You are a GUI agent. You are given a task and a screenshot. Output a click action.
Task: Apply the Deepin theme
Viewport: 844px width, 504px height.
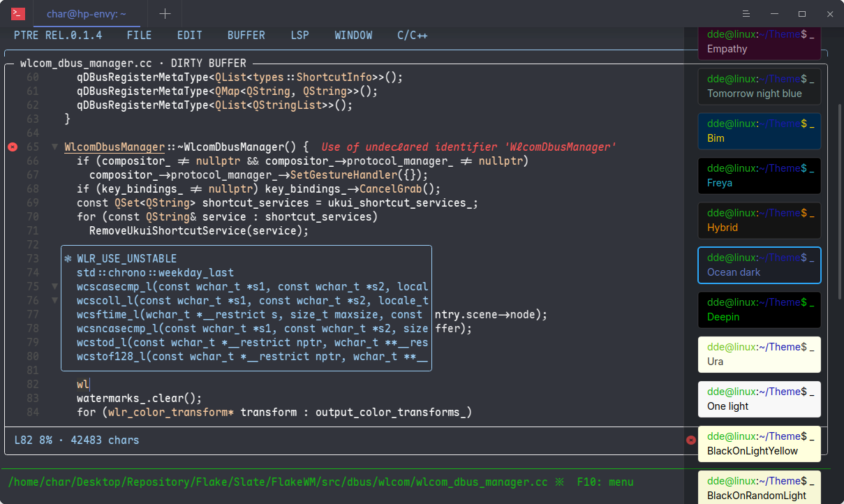click(760, 310)
